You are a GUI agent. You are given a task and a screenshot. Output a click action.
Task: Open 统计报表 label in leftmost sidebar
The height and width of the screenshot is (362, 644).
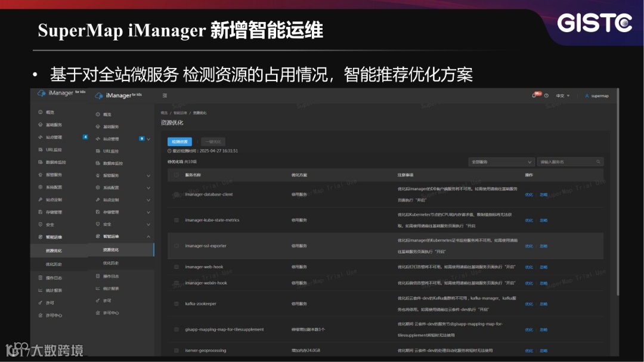click(54, 290)
